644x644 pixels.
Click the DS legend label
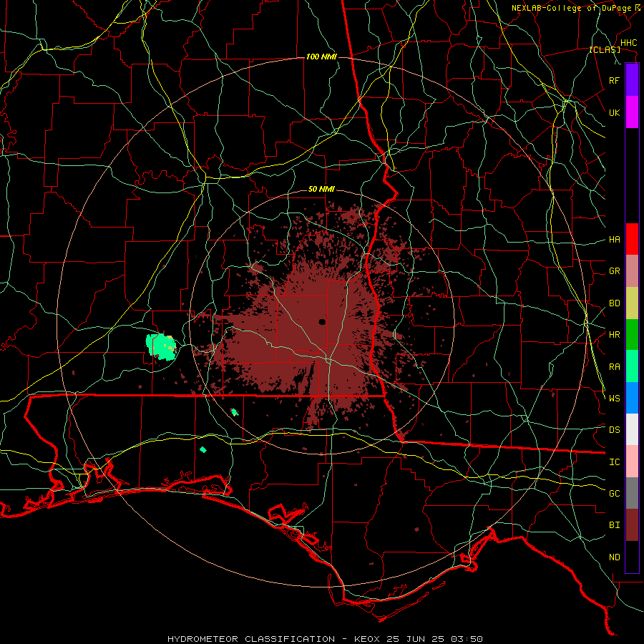614,430
